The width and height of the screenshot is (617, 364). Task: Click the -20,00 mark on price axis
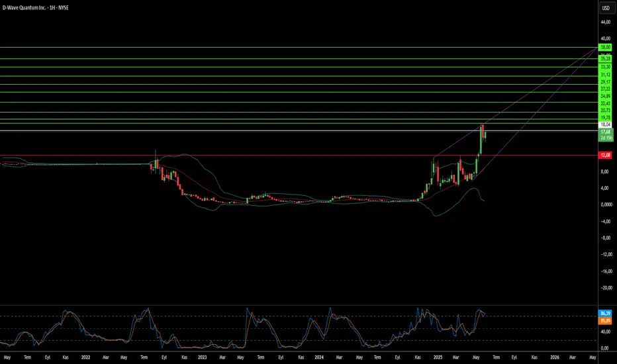pos(605,288)
